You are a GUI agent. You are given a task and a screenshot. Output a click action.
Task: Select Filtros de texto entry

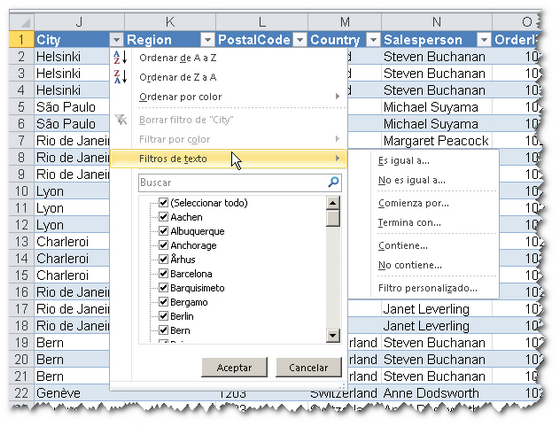click(229, 159)
